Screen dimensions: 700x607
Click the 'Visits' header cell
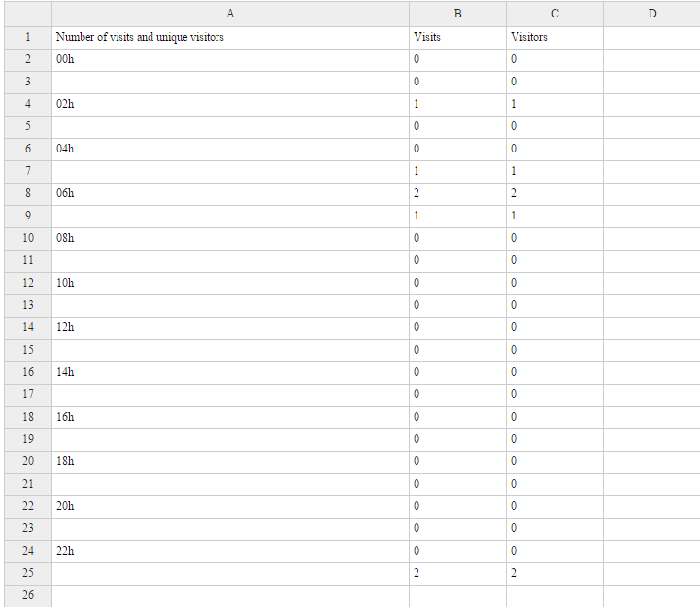click(x=457, y=38)
